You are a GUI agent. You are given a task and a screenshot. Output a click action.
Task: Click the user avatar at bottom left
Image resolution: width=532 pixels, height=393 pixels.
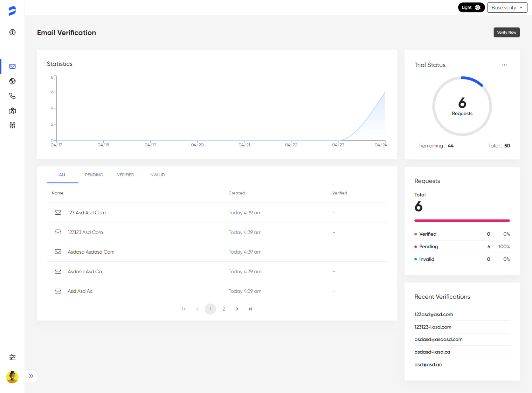tap(12, 377)
